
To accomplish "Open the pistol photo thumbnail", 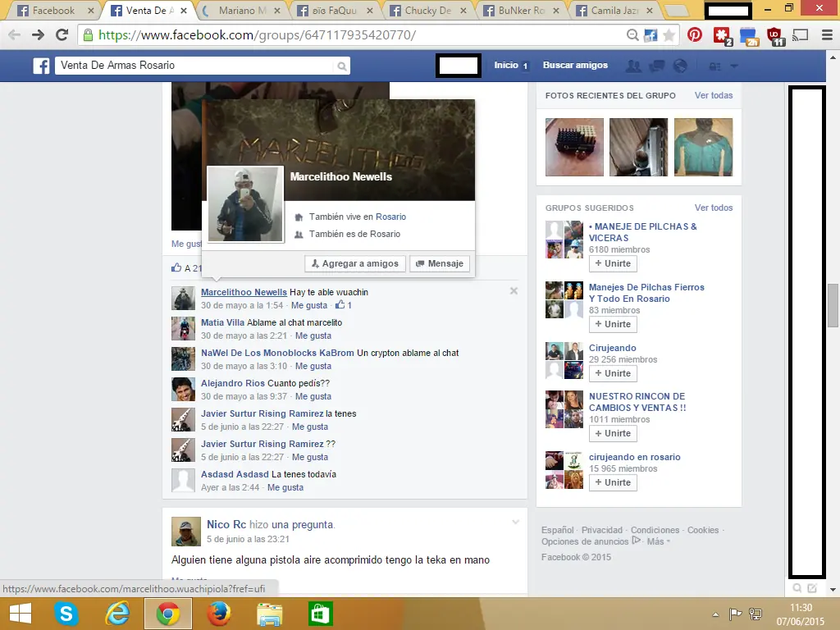I will pyautogui.click(x=638, y=148).
